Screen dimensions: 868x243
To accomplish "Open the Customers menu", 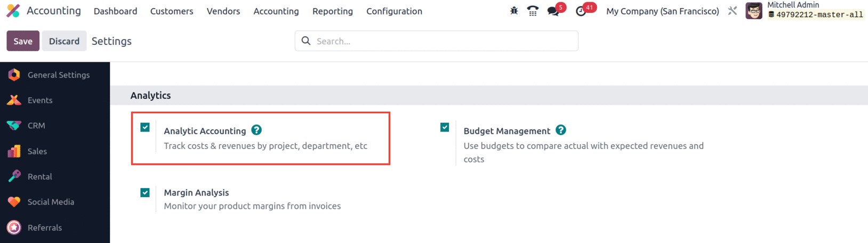I will (x=172, y=11).
